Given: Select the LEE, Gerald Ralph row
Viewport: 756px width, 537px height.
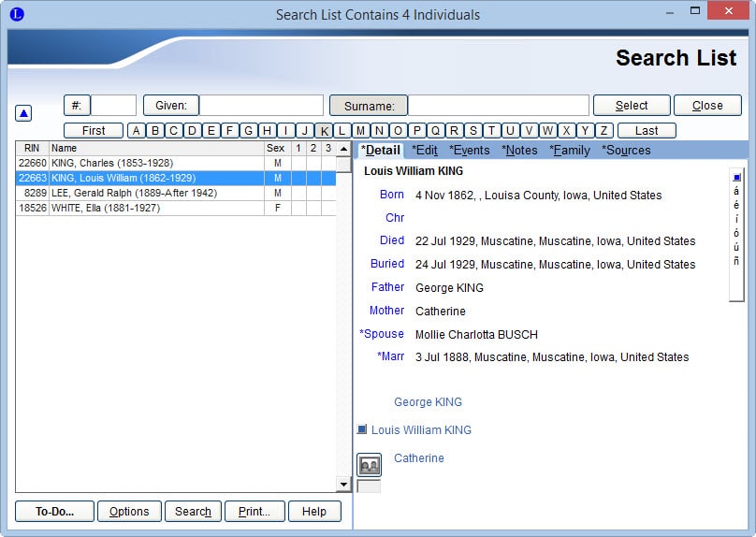Looking at the screenshot, I should pyautogui.click(x=176, y=193).
